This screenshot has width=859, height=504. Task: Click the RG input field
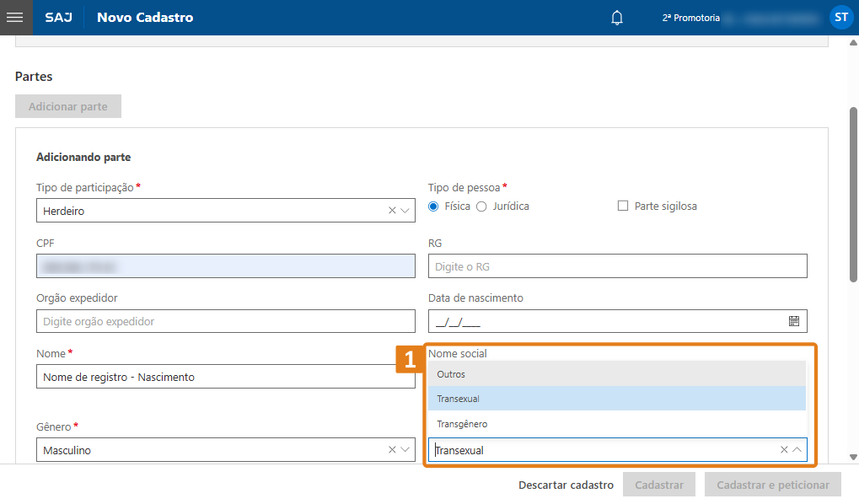[617, 266]
